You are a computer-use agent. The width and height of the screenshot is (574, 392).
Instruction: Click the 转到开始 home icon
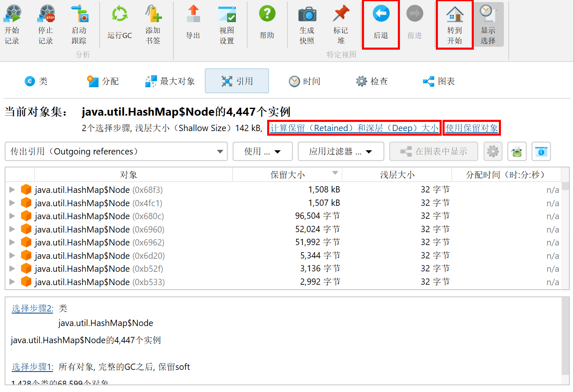coord(455,15)
